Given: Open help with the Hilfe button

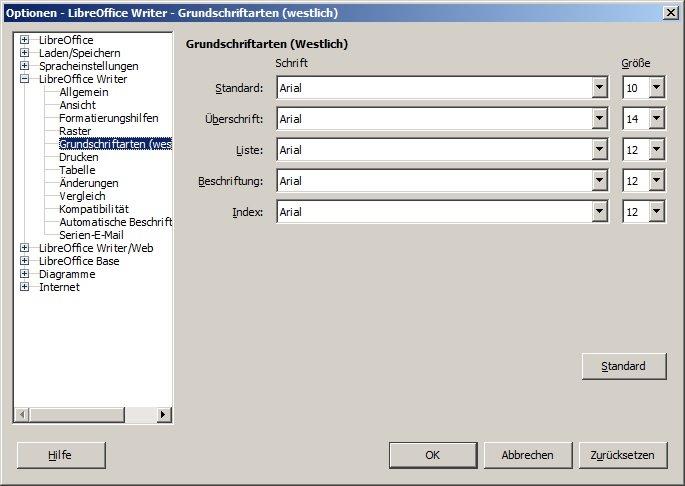Looking at the screenshot, I should click(x=61, y=455).
